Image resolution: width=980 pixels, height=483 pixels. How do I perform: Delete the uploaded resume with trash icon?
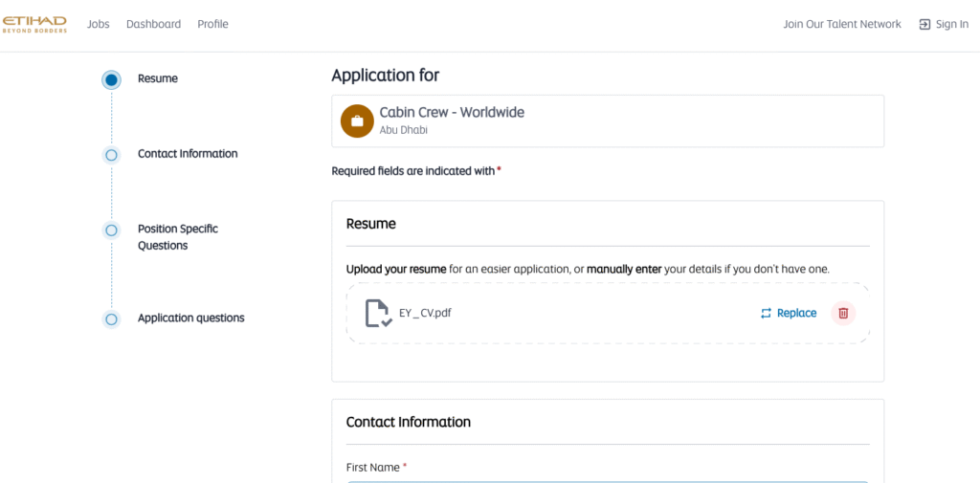(x=843, y=313)
